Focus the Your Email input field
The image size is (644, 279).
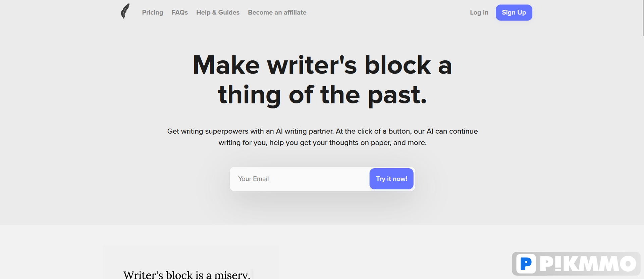[x=300, y=179]
